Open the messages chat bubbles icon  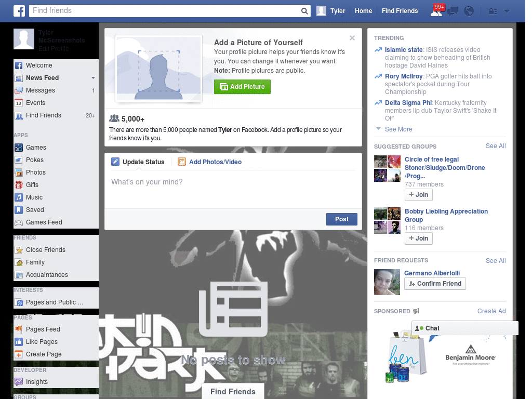click(453, 11)
